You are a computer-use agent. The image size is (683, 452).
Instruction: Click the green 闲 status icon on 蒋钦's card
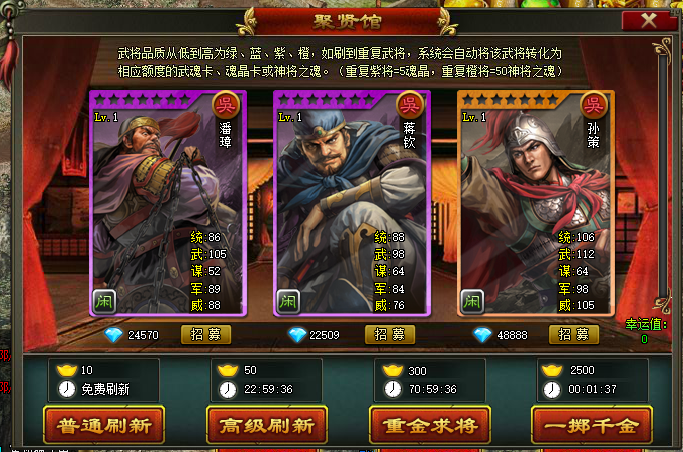click(x=288, y=301)
